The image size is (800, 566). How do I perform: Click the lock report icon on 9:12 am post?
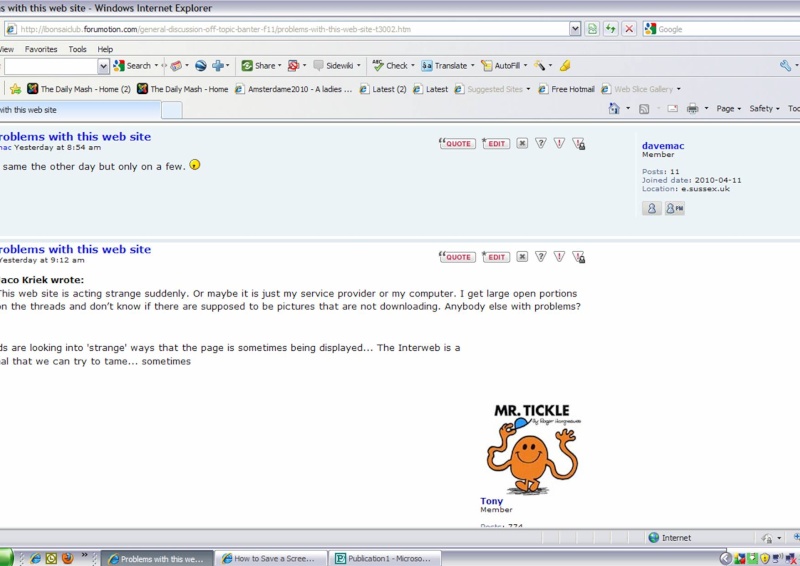[x=579, y=257]
